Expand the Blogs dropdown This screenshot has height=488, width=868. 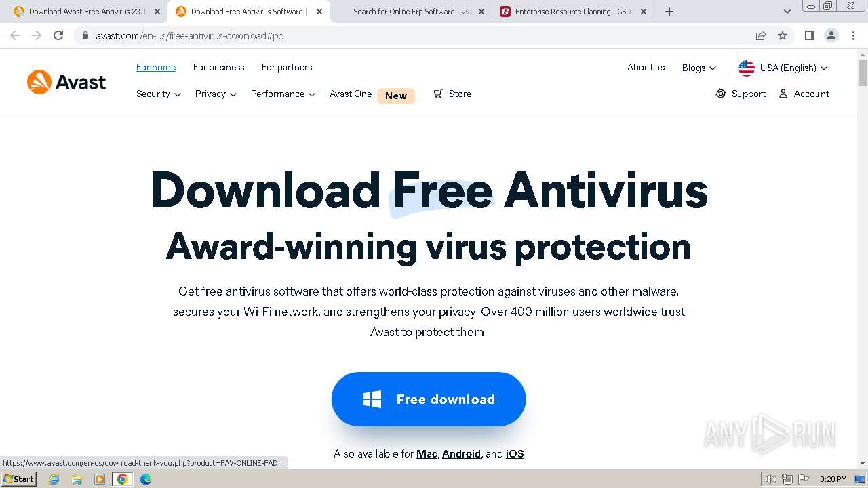click(699, 68)
